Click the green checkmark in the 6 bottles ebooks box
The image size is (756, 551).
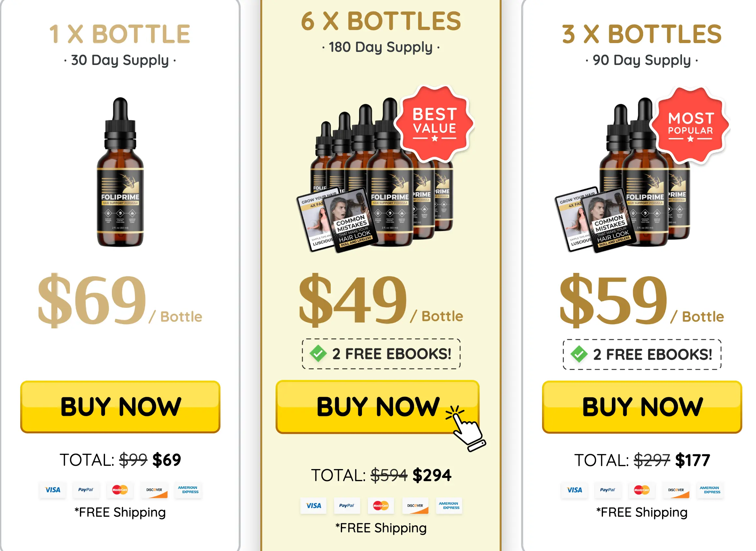click(318, 354)
